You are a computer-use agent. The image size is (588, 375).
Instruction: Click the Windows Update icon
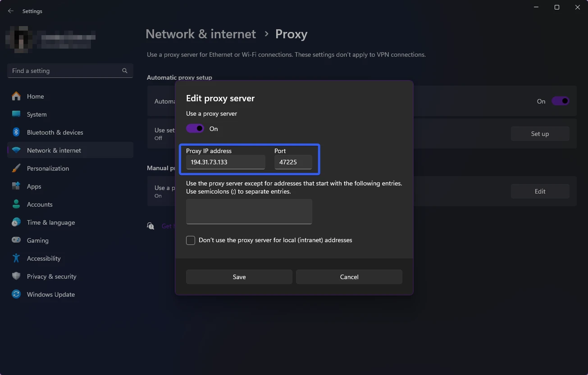16,294
